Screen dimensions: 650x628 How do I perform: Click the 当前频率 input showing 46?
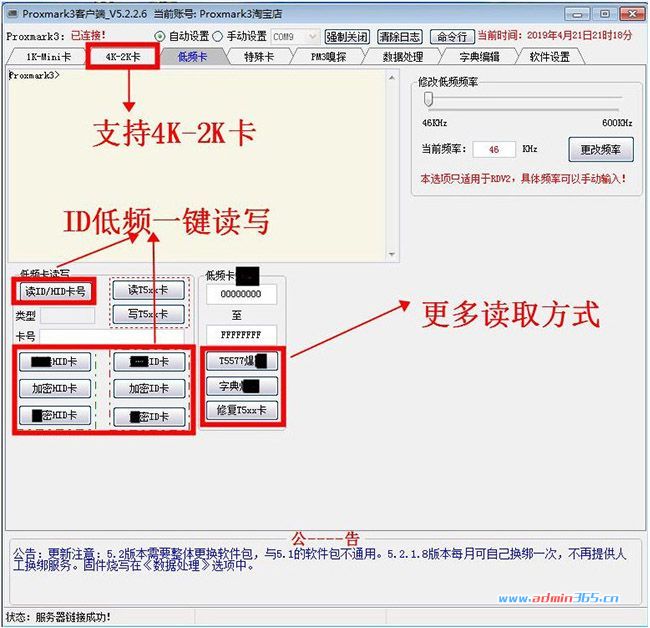(494, 149)
